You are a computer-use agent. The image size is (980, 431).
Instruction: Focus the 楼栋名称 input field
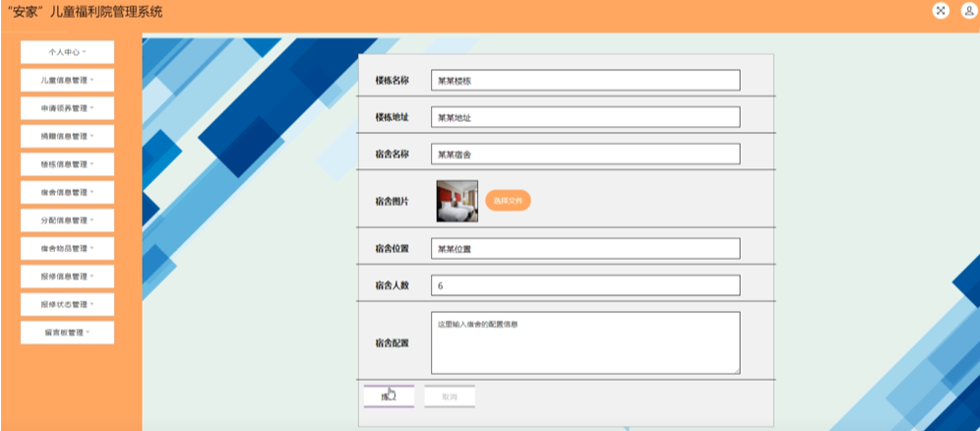point(585,81)
